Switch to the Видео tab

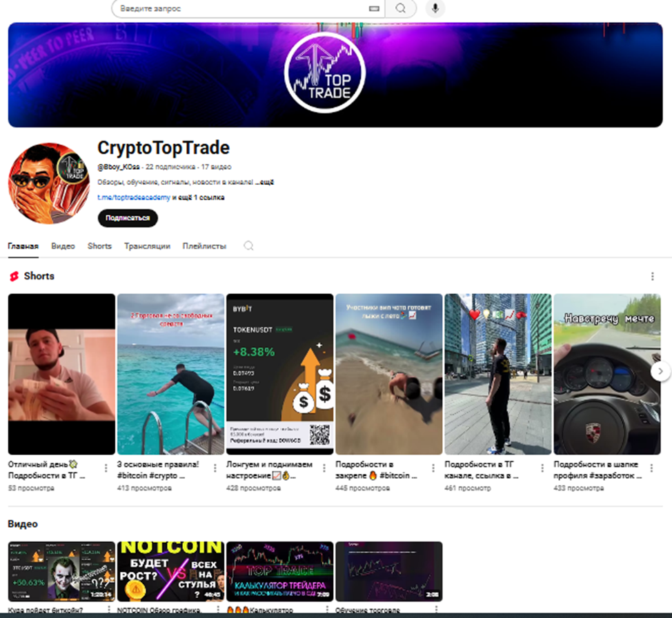coord(63,246)
